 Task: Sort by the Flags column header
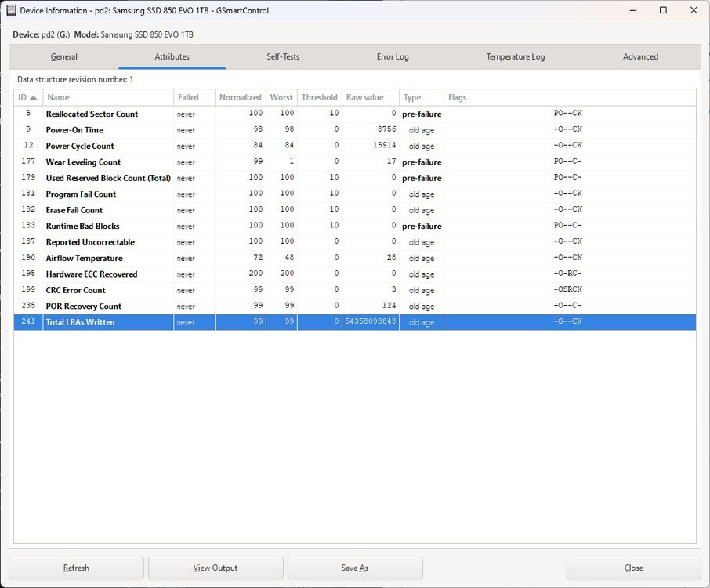pos(570,97)
